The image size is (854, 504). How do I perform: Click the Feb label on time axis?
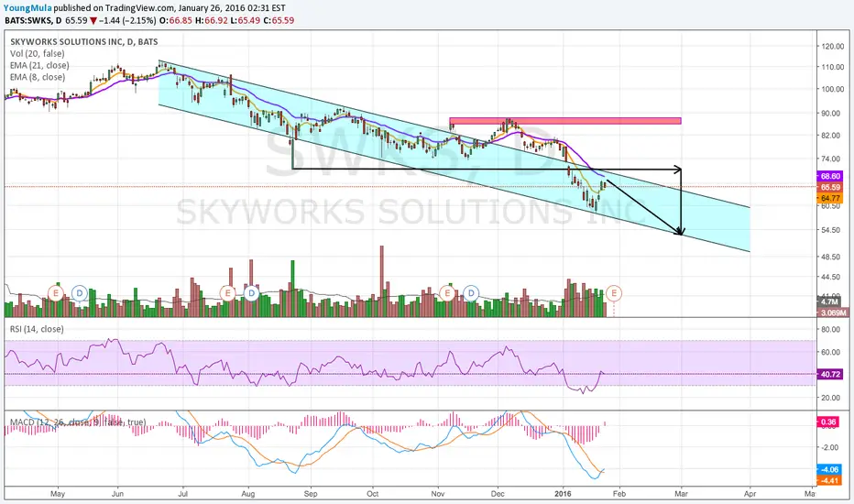619,494
